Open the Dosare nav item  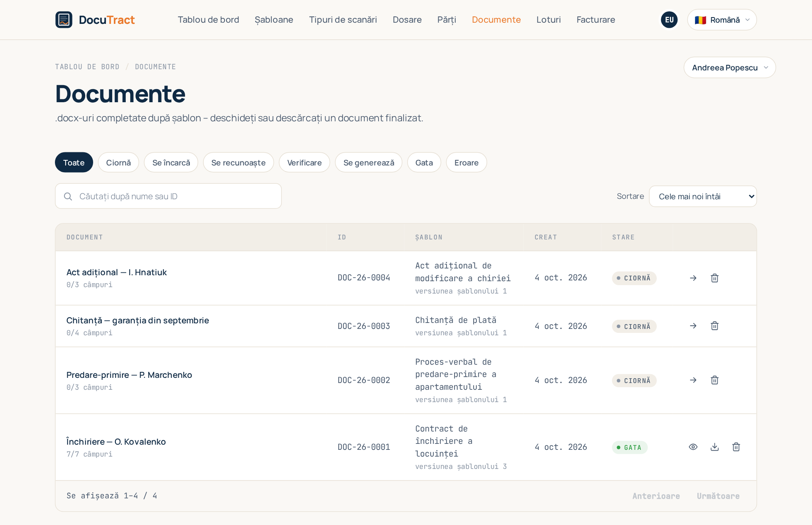(x=407, y=20)
